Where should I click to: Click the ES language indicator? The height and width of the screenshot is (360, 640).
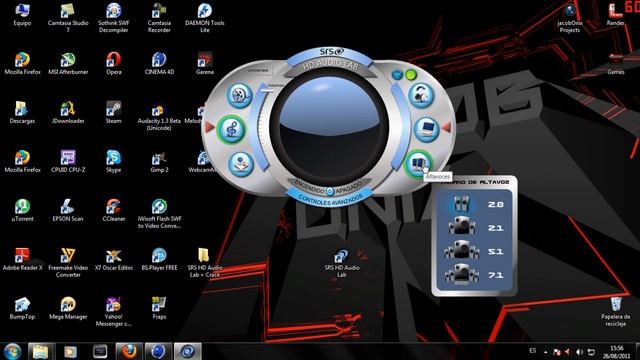533,351
